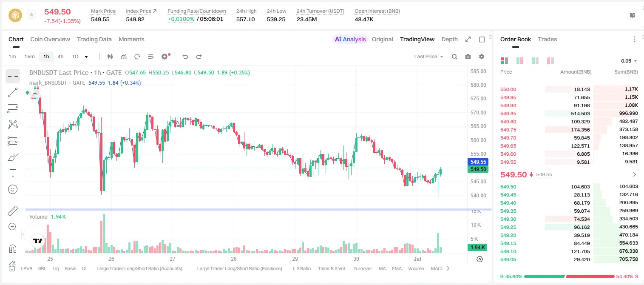Image resolution: width=644 pixels, height=285 pixels.
Task: Open chart settings gear icon
Action: pos(482,57)
